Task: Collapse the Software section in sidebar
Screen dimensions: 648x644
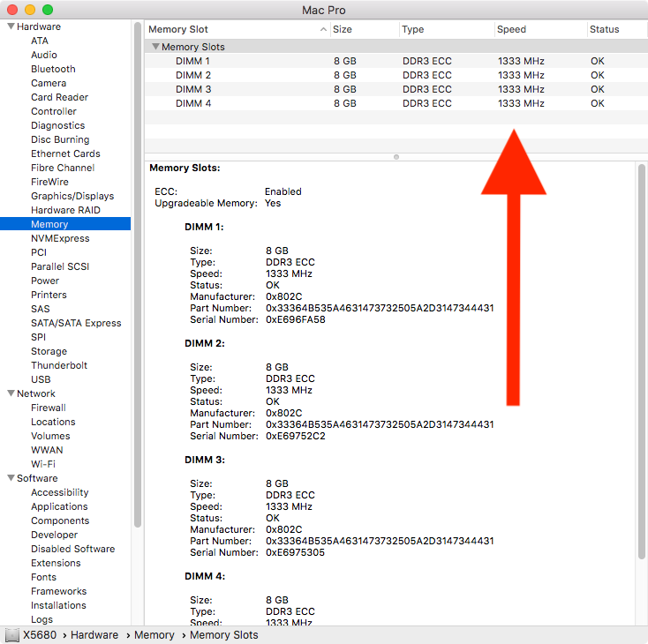Action: [11, 478]
